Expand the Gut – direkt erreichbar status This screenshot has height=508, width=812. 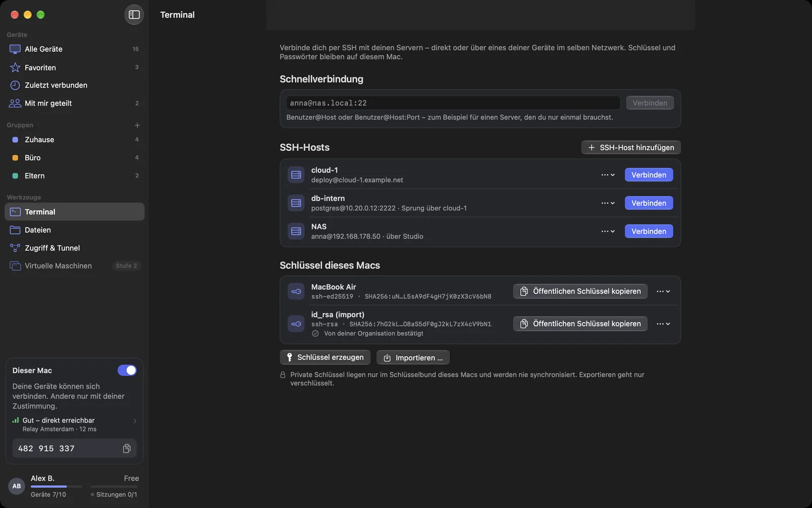(x=134, y=421)
